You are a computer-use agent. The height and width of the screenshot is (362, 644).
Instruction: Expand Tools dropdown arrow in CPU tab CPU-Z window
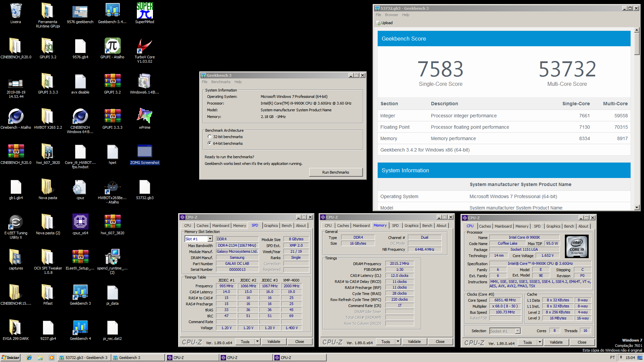coord(540,343)
